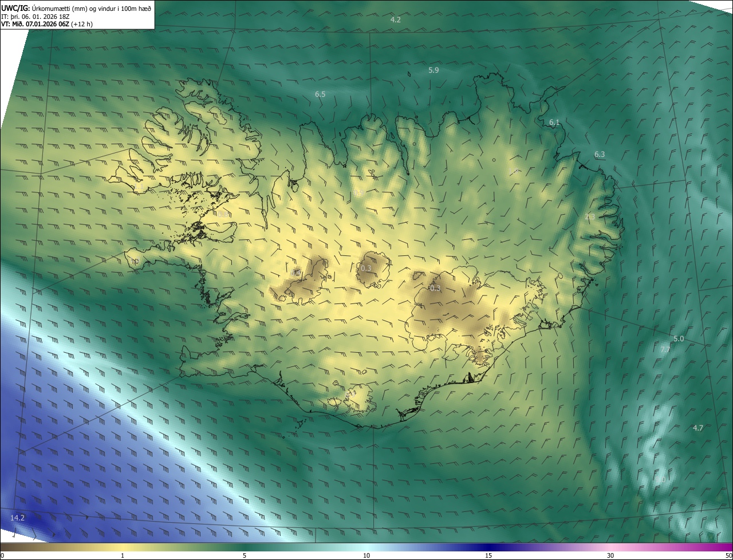Click the map title 'Úrkomumætti (mm) og vindur'
Image resolution: width=733 pixels, height=560 pixels.
[x=73, y=8]
